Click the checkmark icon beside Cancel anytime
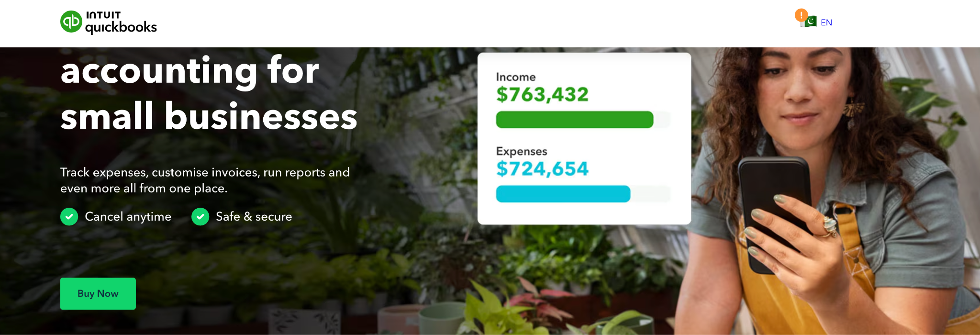 [x=69, y=216]
